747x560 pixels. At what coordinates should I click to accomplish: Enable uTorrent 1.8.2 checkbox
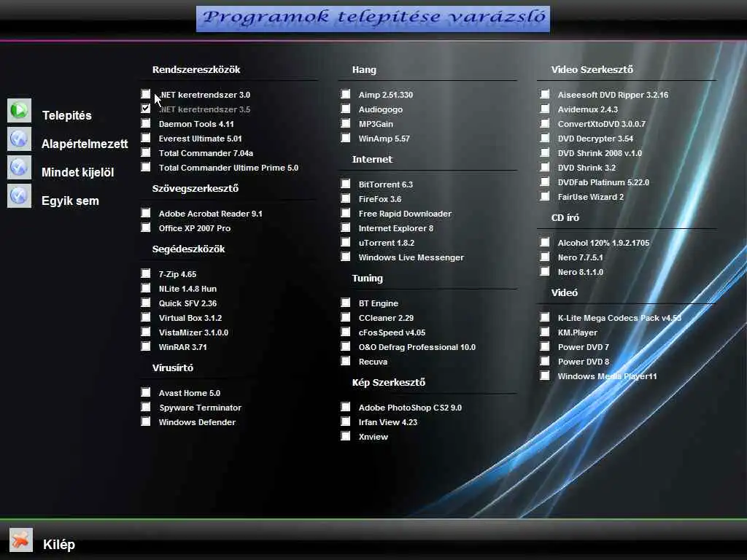[x=346, y=242]
